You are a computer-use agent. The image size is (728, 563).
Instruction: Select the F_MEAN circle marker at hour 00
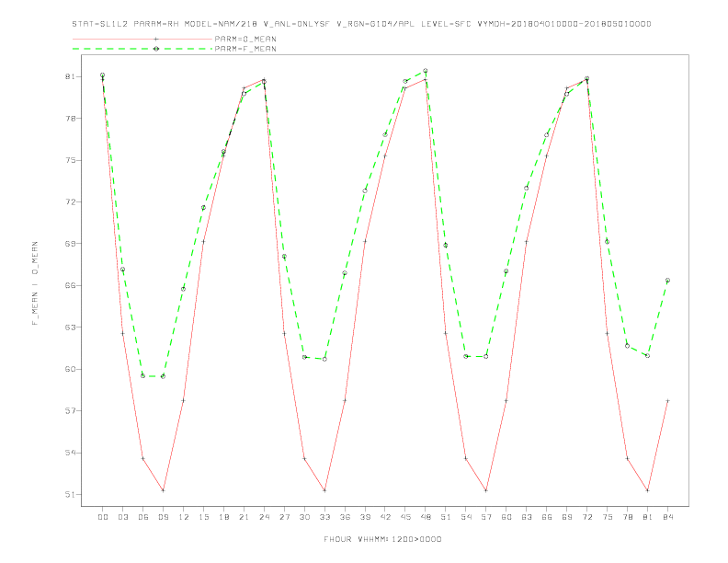click(103, 75)
